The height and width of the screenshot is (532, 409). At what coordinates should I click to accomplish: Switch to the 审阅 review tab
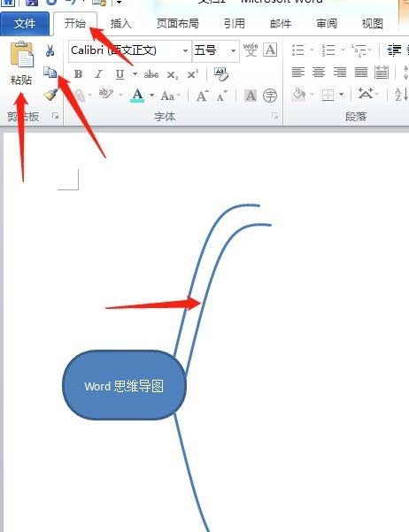327,24
